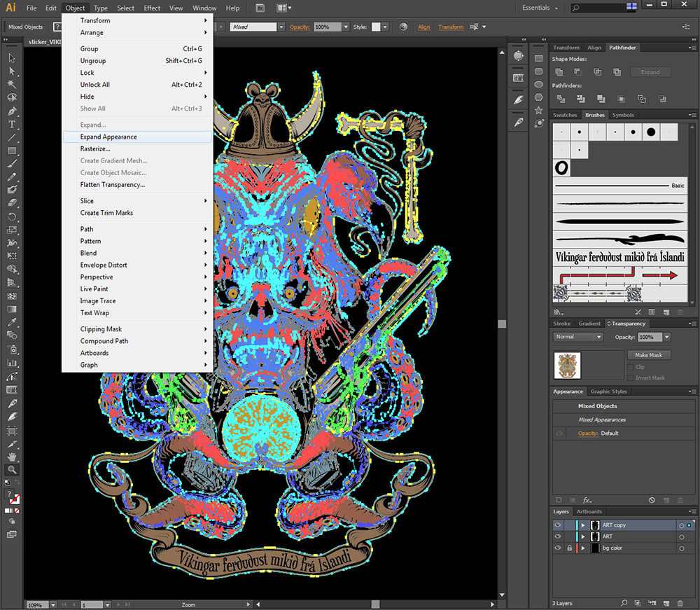
Task: Select the Selection tool arrow
Action: [x=12, y=58]
